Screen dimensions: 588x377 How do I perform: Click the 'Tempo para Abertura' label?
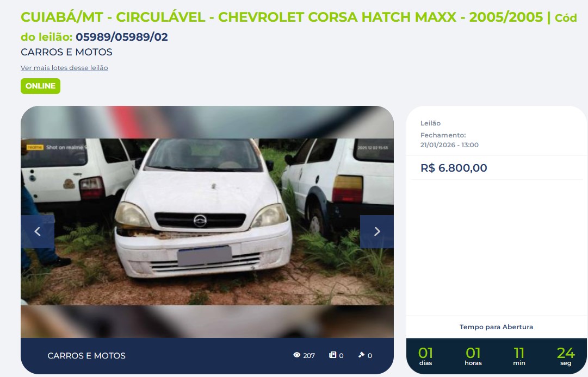point(496,327)
